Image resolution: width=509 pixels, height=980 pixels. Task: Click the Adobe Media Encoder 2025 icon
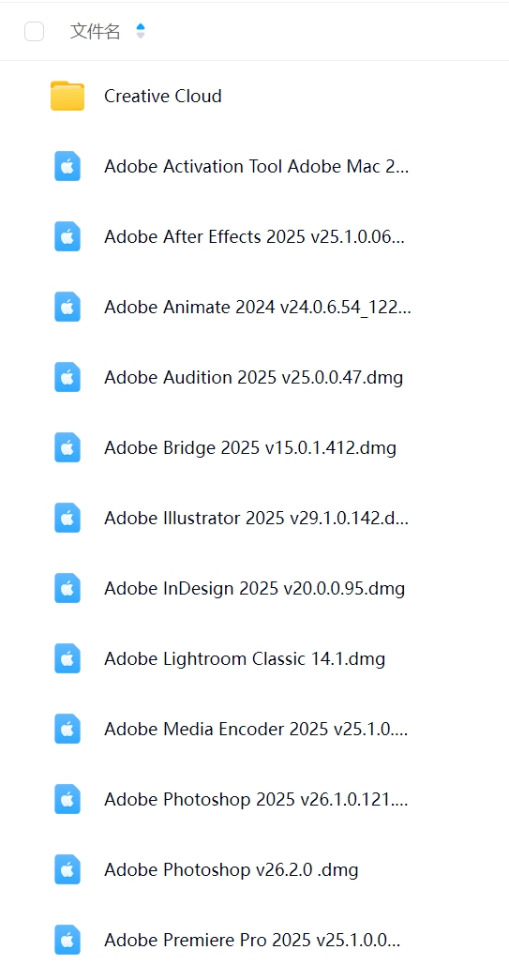(x=67, y=729)
